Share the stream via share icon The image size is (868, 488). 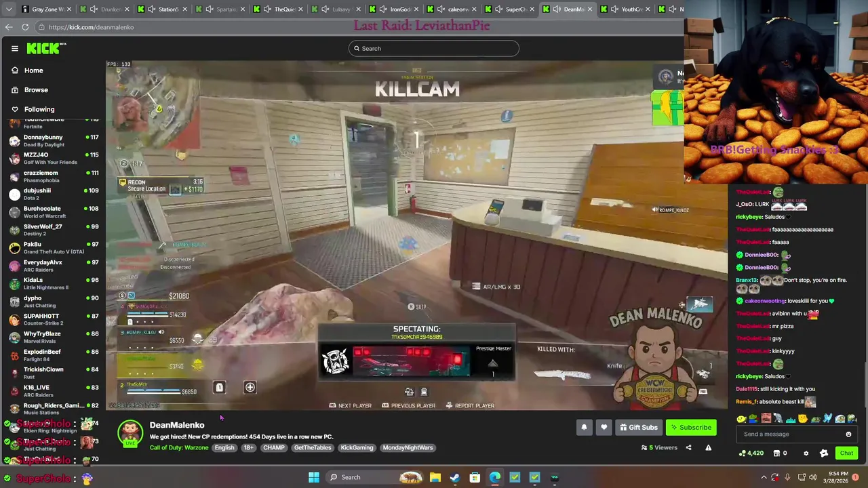coord(688,447)
